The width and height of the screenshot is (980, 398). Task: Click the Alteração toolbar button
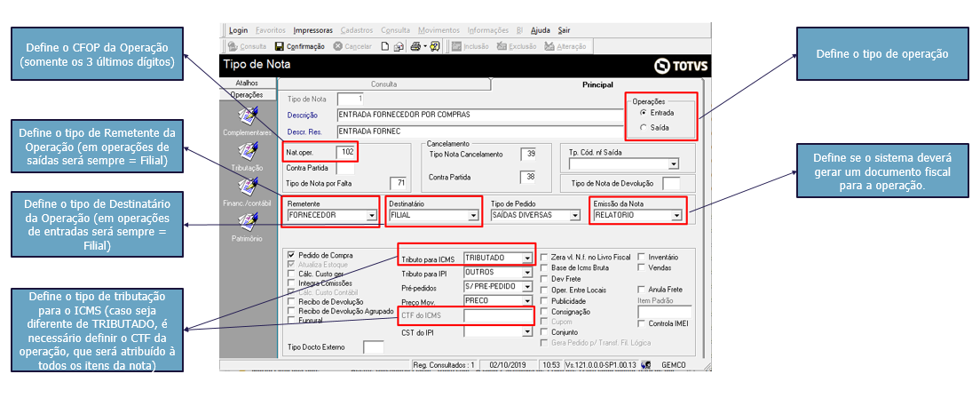(565, 46)
